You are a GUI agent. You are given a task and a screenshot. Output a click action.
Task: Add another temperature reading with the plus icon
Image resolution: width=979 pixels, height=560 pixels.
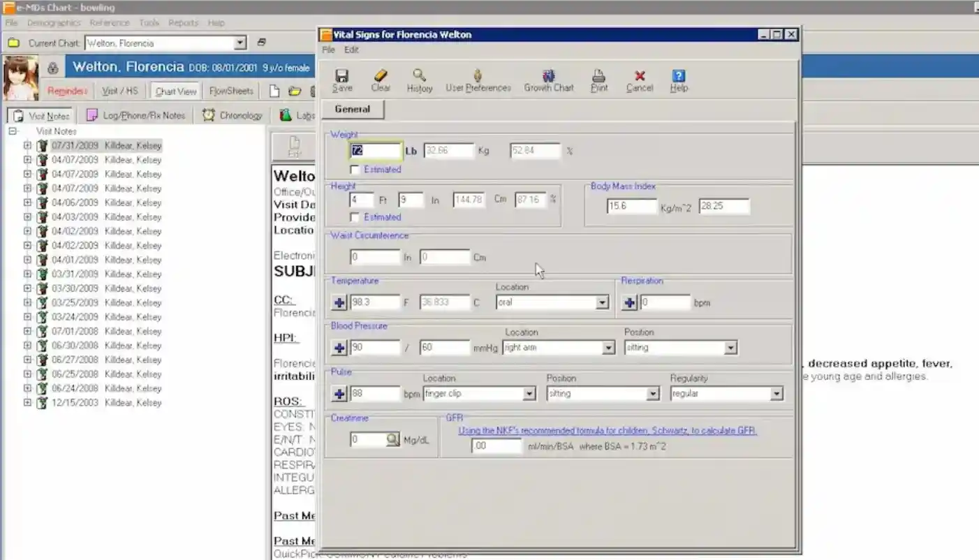point(339,302)
